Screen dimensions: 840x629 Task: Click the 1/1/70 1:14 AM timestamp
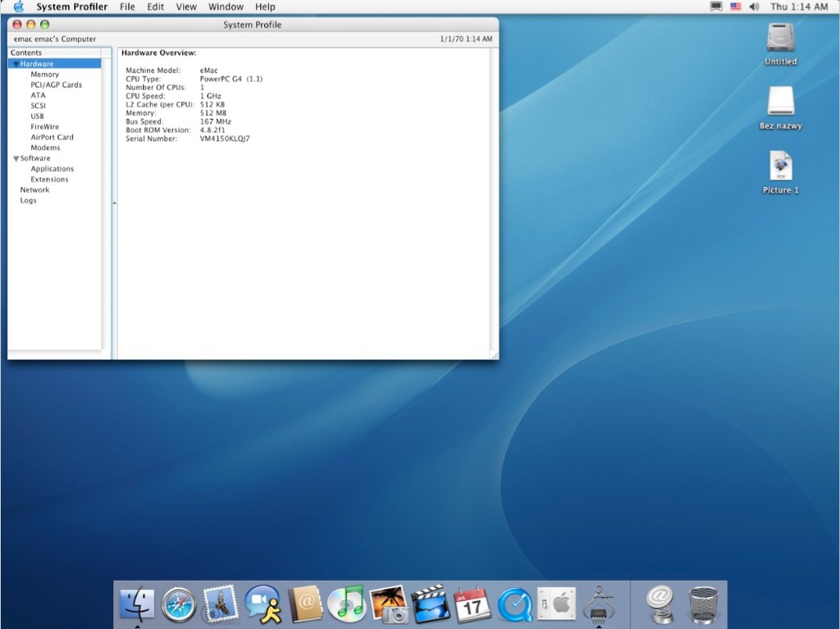pyautogui.click(x=466, y=39)
